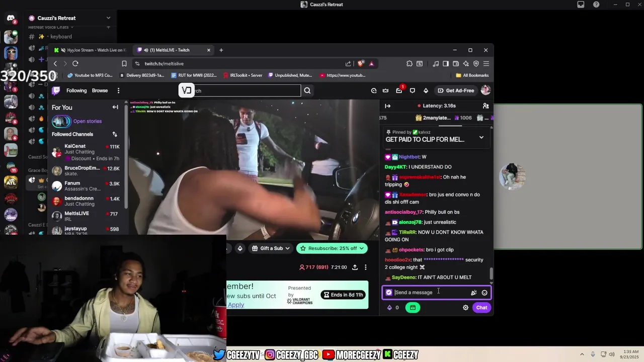644x362 pixels.
Task: Open the All Bookmarks folder
Action: pos(472,75)
